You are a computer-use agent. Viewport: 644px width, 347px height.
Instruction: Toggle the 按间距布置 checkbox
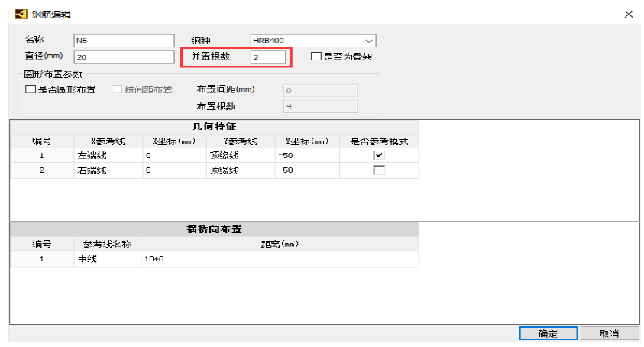click(x=117, y=89)
